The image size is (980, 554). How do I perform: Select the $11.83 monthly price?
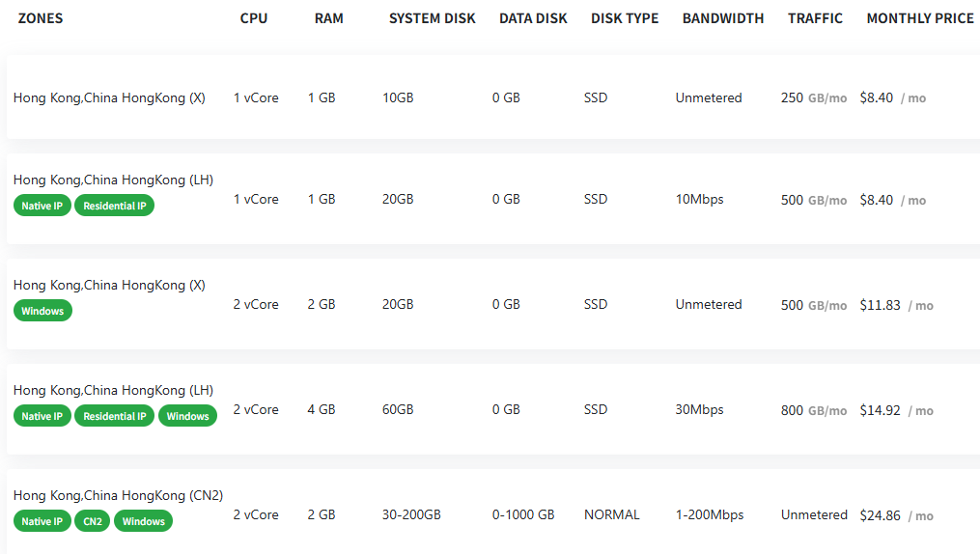pyautogui.click(x=880, y=305)
